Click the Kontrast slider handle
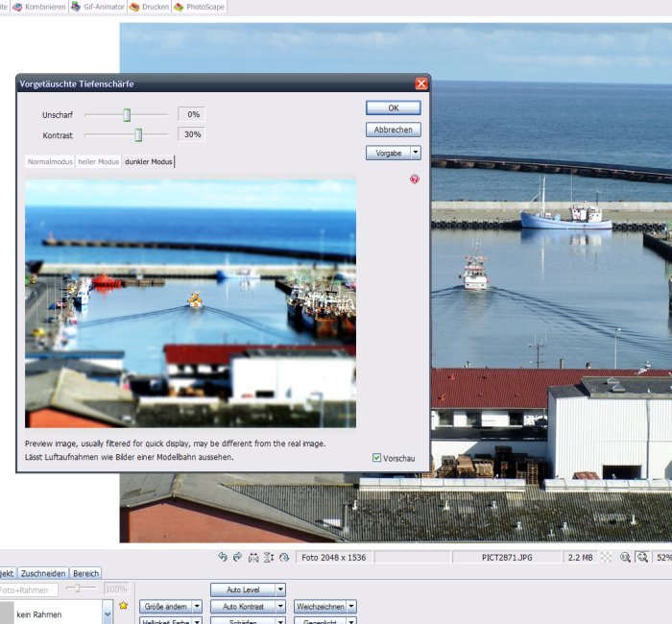The height and width of the screenshot is (624, 672). click(138, 135)
